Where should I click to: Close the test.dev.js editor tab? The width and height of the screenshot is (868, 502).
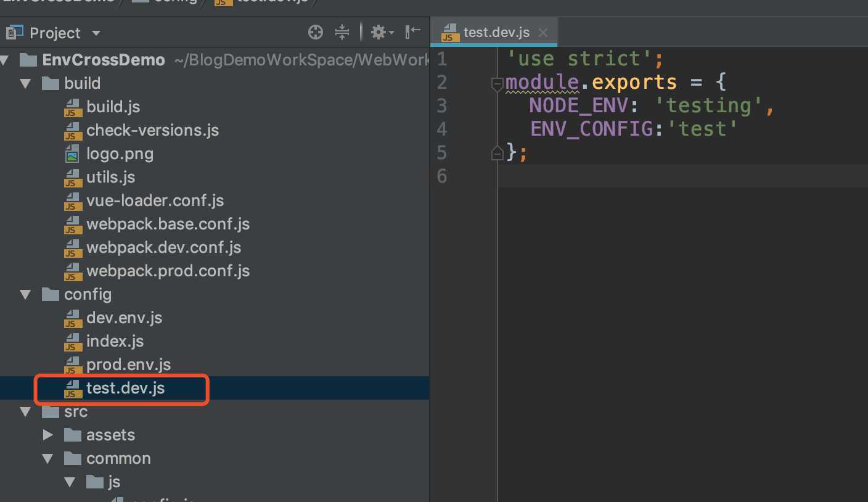(x=543, y=33)
